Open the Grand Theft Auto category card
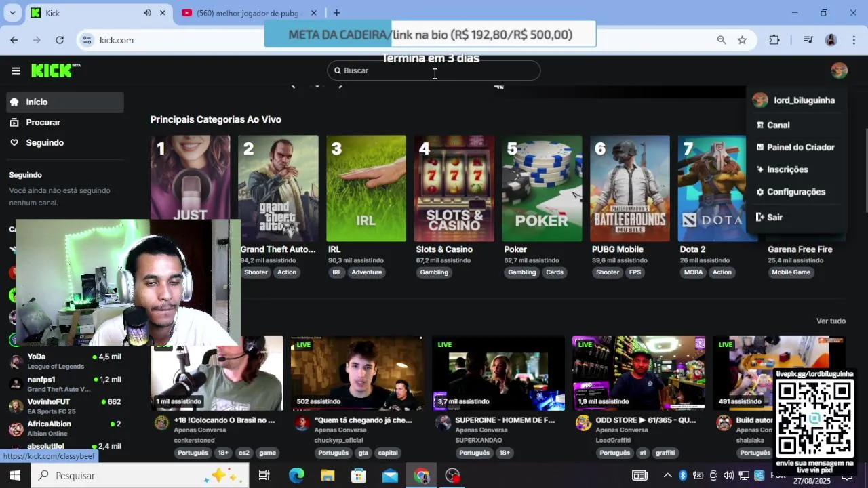868x488 pixels. (278, 188)
